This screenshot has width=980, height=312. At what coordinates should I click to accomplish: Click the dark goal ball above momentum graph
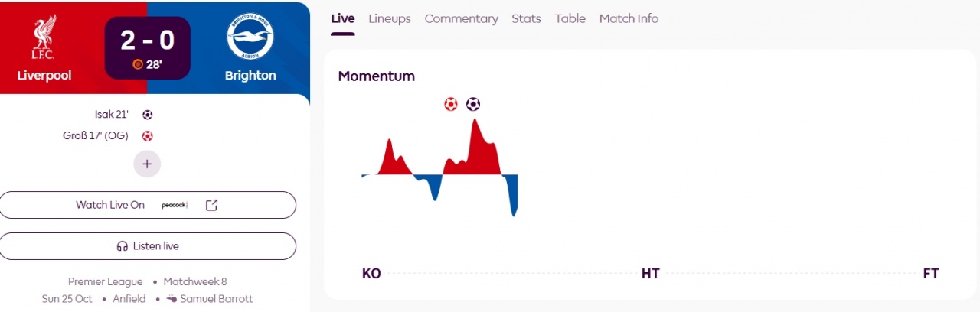tap(473, 104)
